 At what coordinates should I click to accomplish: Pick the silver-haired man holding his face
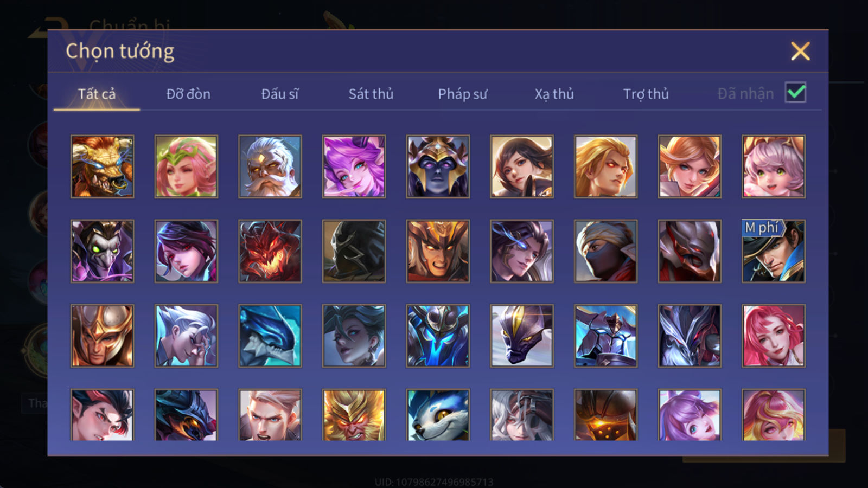click(186, 336)
